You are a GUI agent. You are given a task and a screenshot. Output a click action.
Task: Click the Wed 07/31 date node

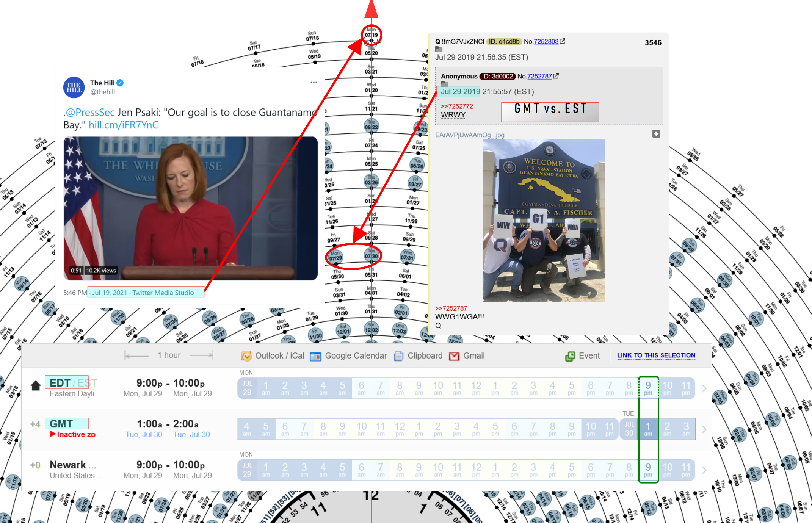click(x=408, y=256)
